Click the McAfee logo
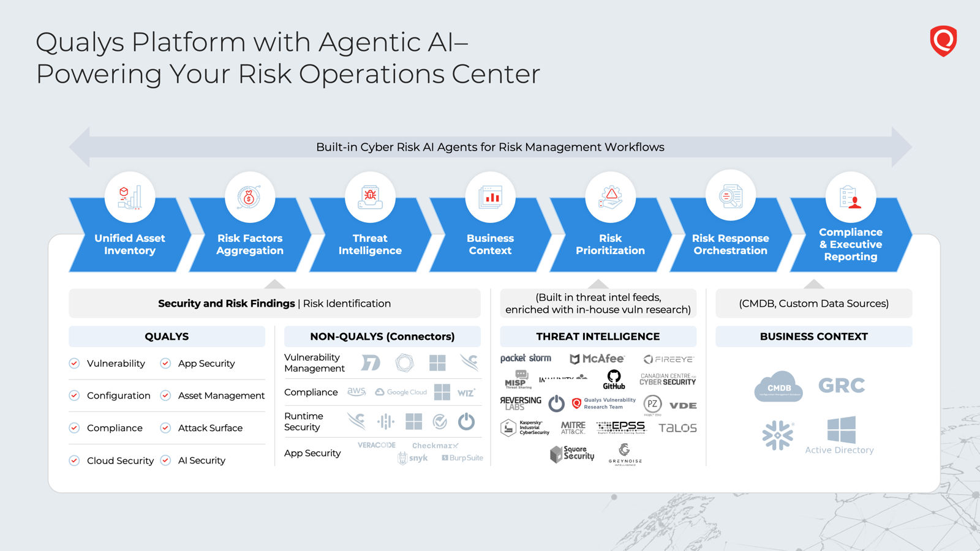 click(597, 359)
